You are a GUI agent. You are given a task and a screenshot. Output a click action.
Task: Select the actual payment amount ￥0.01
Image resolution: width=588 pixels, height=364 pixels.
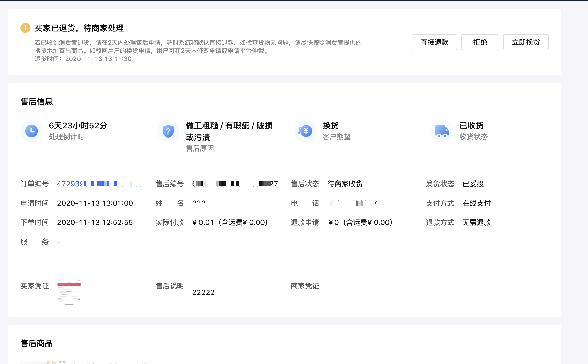click(x=203, y=222)
